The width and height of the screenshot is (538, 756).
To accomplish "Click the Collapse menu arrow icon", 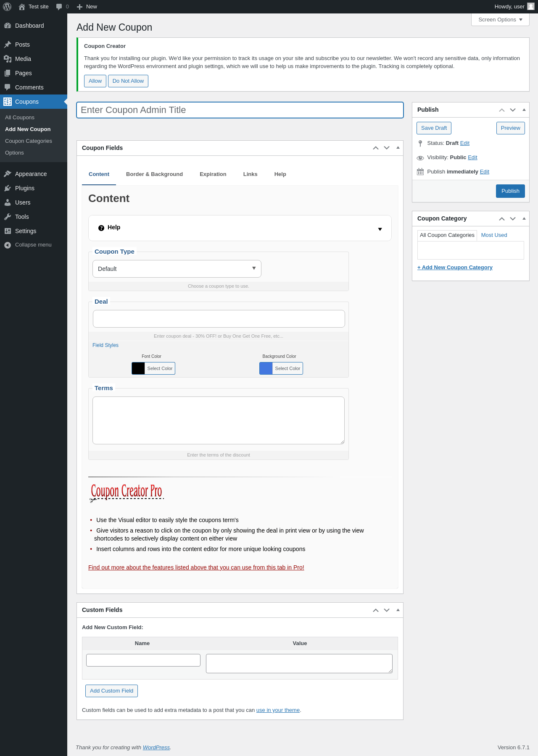I will pos(8,245).
